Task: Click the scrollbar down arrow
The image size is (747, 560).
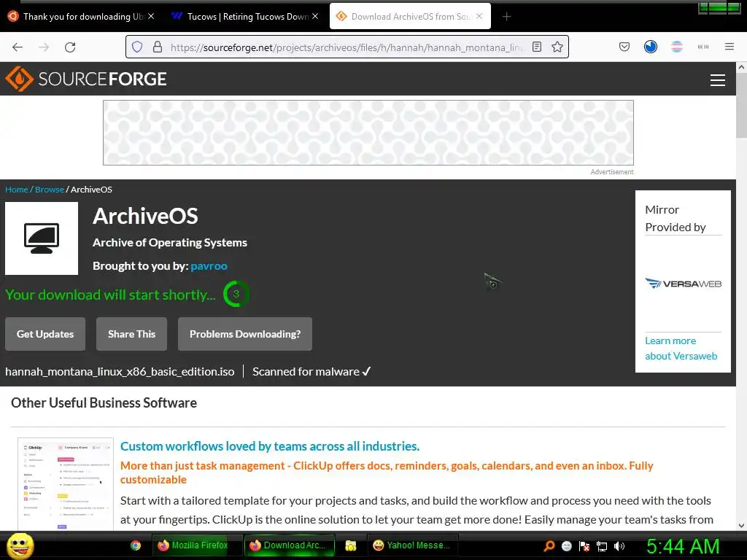Action: coord(741,525)
